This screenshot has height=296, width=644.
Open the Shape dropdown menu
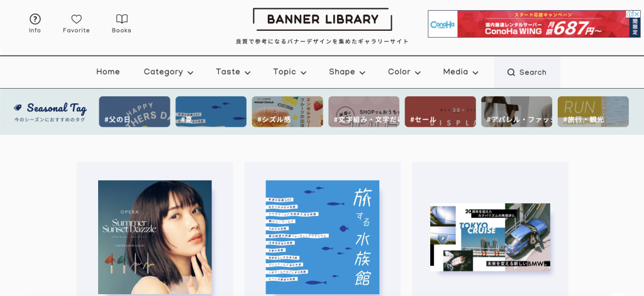coord(347,72)
